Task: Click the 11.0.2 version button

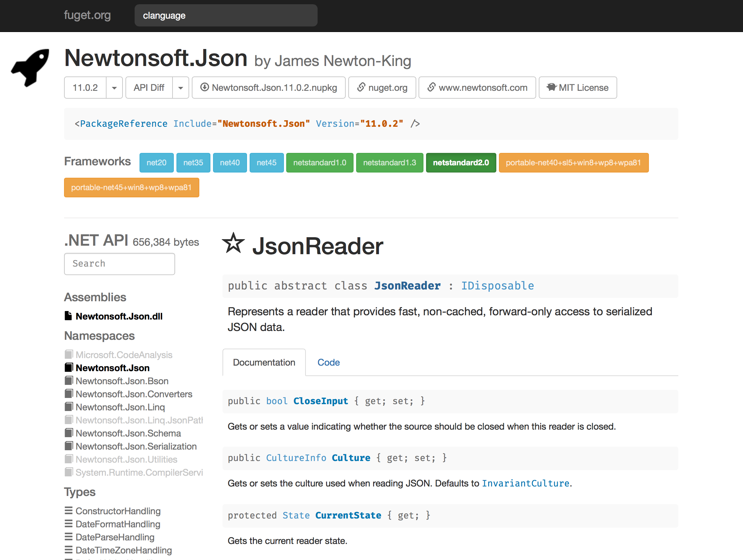Action: pyautogui.click(x=85, y=88)
